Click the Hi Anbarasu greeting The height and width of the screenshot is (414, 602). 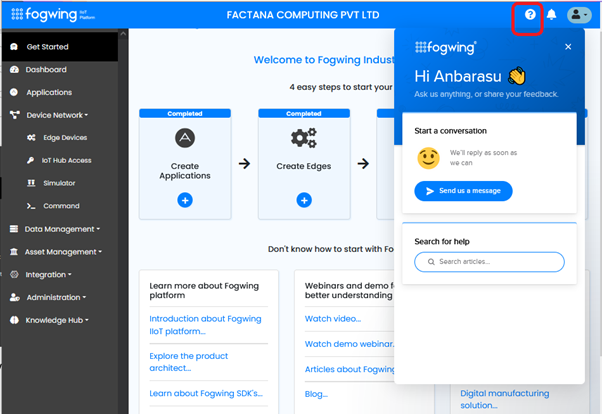(470, 76)
